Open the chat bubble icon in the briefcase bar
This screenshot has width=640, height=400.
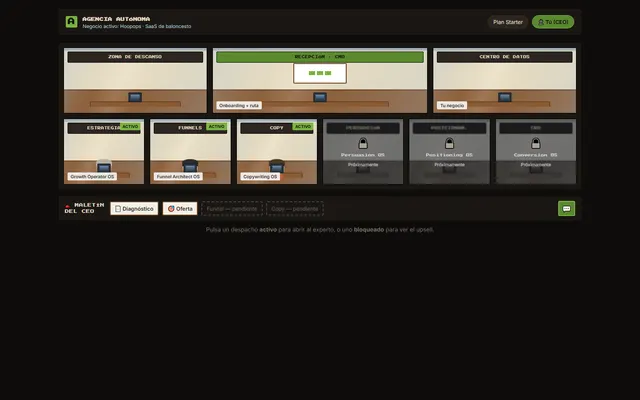[566, 209]
